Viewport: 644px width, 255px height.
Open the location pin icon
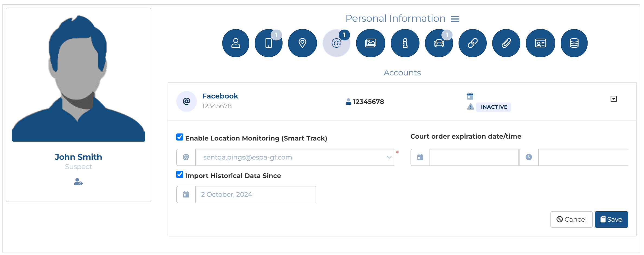(302, 43)
